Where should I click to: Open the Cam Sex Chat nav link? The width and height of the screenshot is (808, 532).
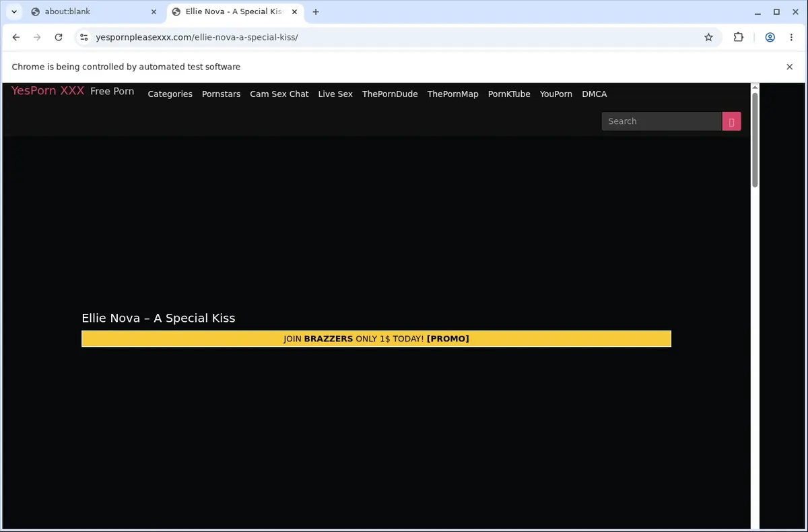point(279,94)
